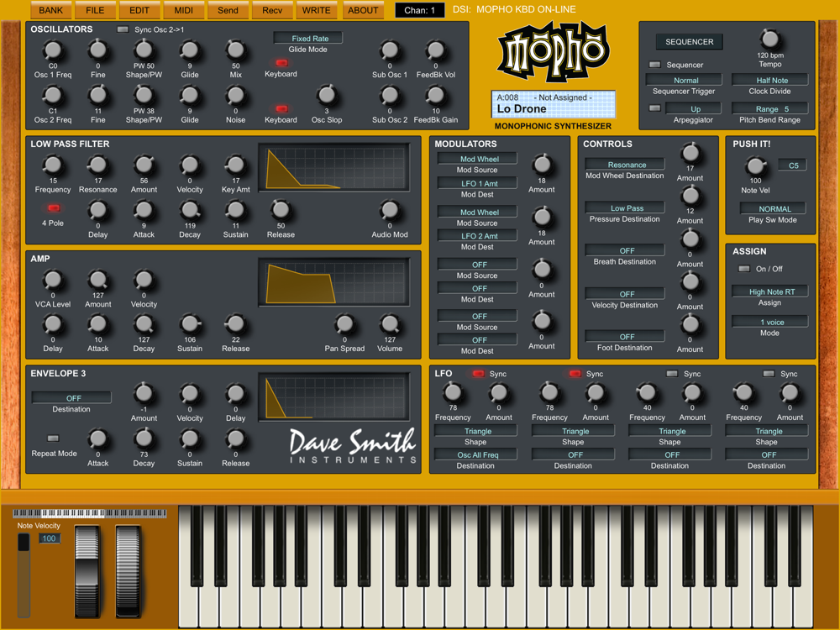Enable the Arpeggiator switch

(x=654, y=108)
